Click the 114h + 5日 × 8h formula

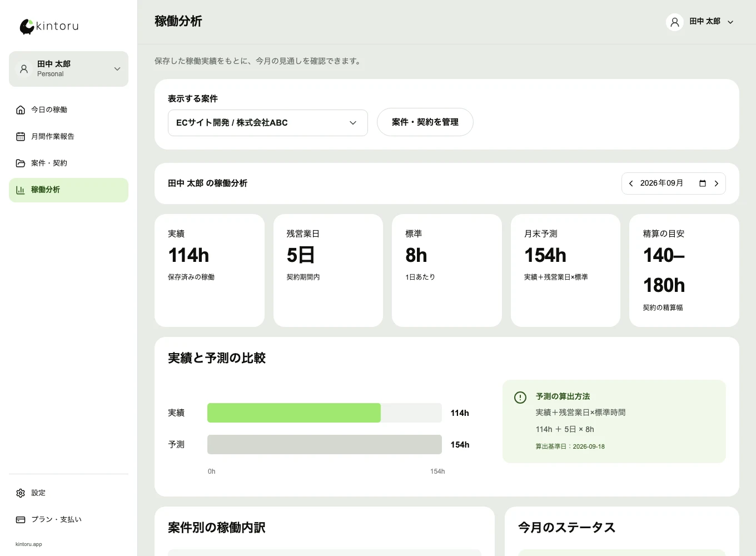[565, 429]
